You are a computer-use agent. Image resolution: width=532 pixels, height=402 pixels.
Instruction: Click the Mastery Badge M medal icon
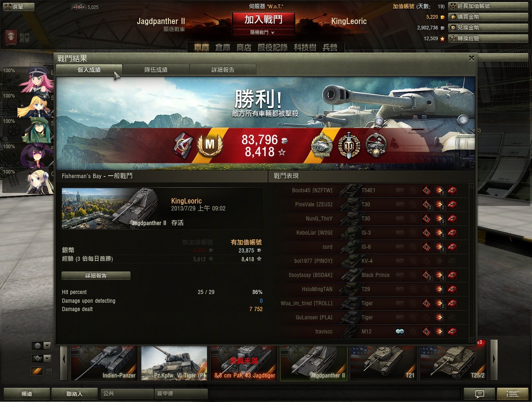(210, 145)
